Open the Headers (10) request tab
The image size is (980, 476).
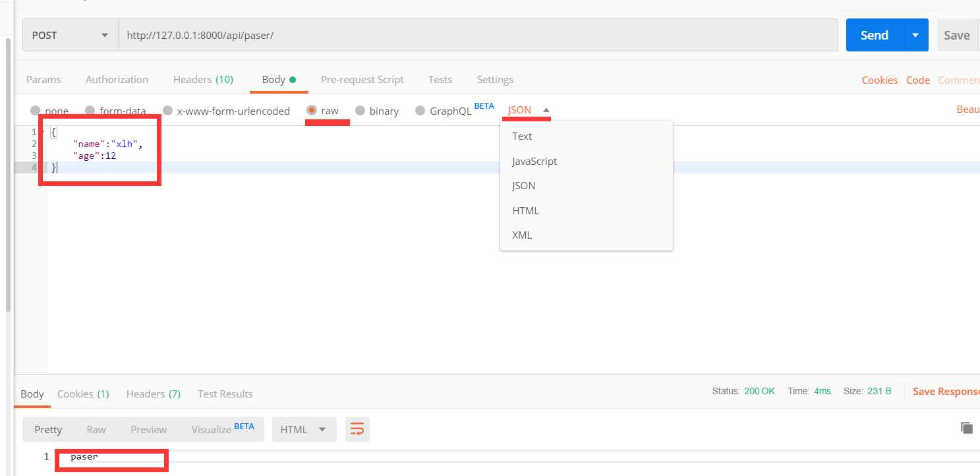[x=203, y=79]
